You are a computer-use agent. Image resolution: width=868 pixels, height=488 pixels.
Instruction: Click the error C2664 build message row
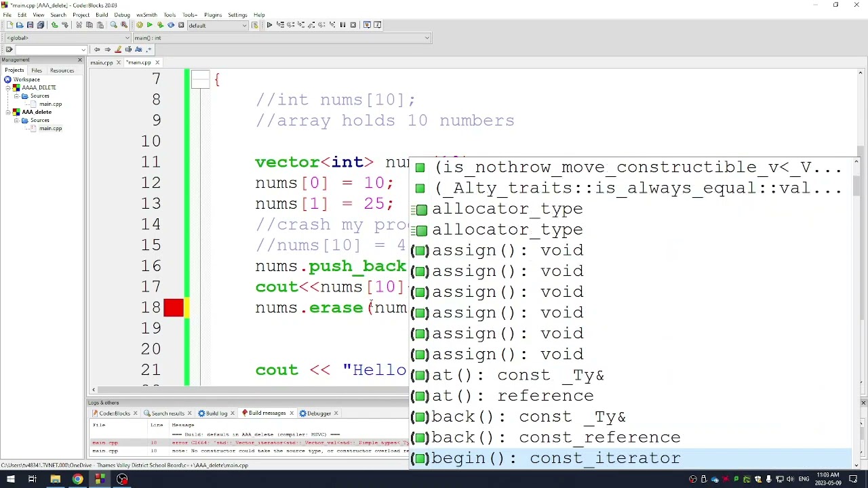tap(250, 443)
